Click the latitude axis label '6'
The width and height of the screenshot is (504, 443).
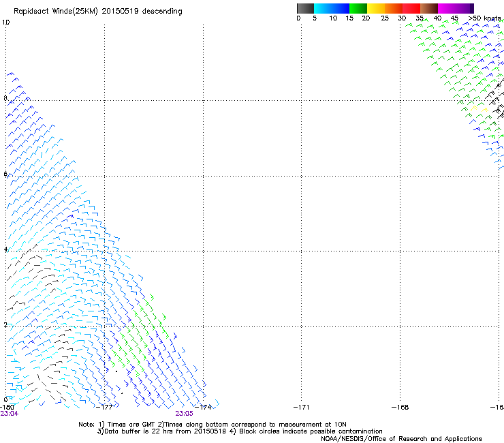tap(5, 174)
